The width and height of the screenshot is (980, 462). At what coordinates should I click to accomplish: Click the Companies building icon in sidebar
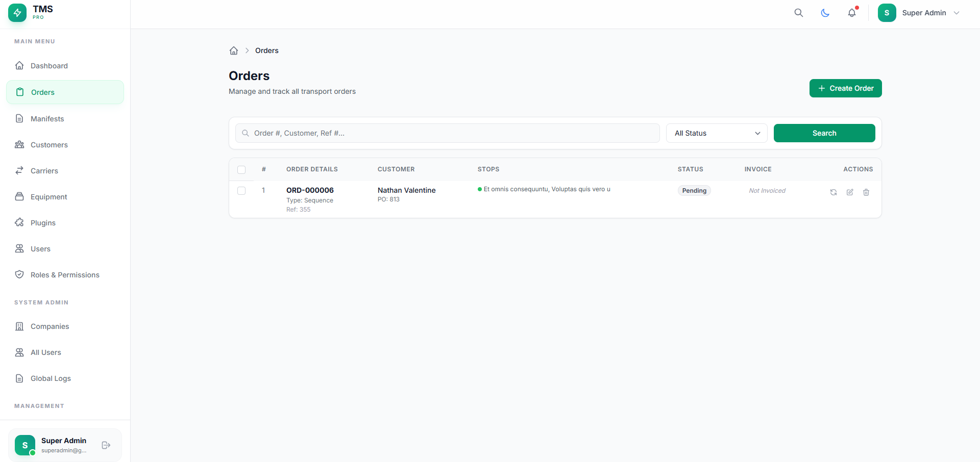coord(19,326)
